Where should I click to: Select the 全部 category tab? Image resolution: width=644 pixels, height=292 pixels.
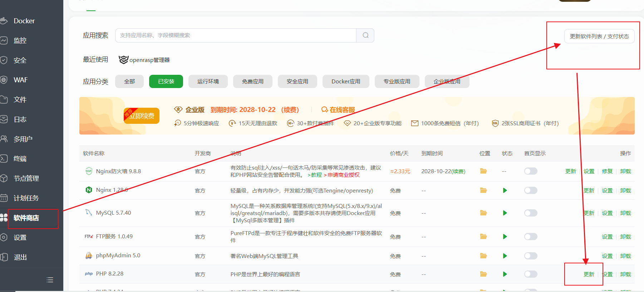coord(129,81)
